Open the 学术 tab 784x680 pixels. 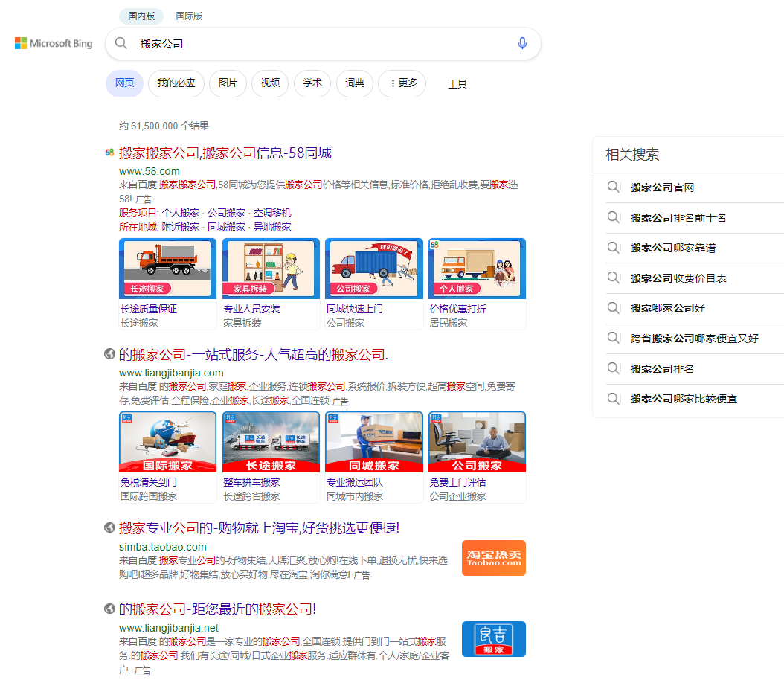pos(312,83)
